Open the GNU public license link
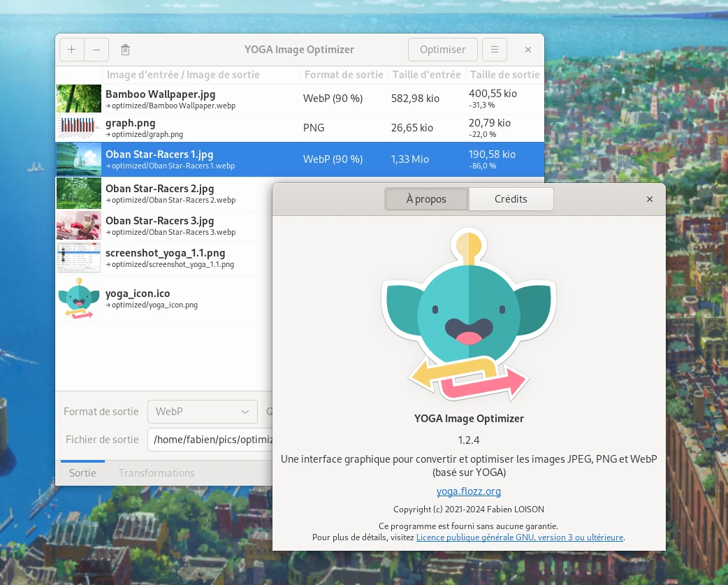 (519, 537)
